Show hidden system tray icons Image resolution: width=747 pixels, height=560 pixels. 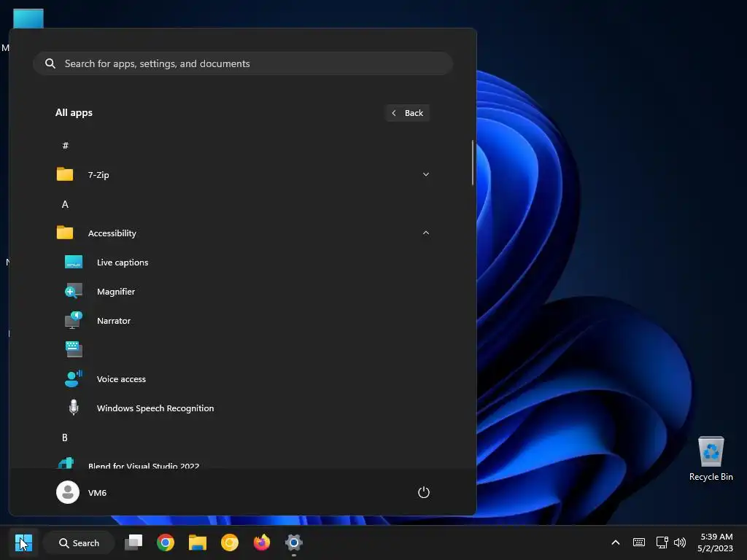[616, 542]
